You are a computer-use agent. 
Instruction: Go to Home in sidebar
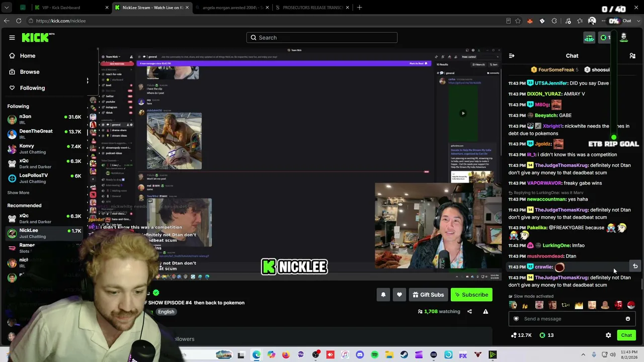[x=27, y=56]
